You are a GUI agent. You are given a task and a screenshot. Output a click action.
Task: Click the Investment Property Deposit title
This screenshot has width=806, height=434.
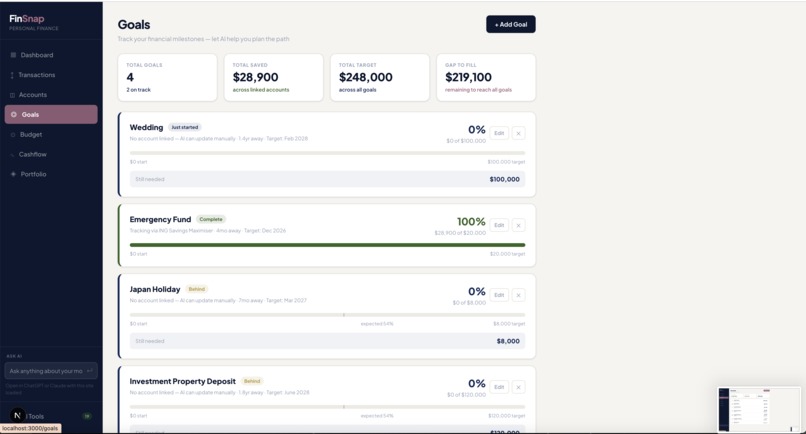182,382
